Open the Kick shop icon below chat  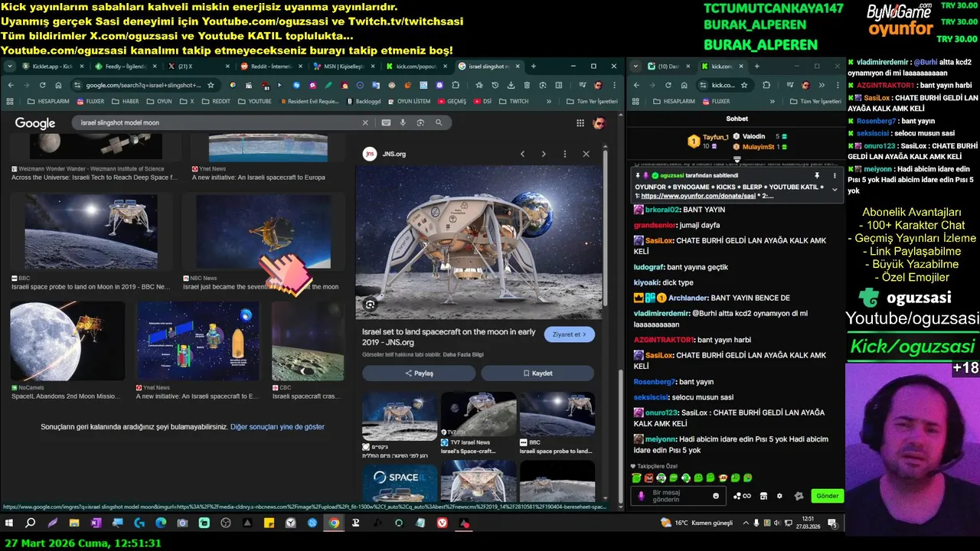[x=763, y=496]
